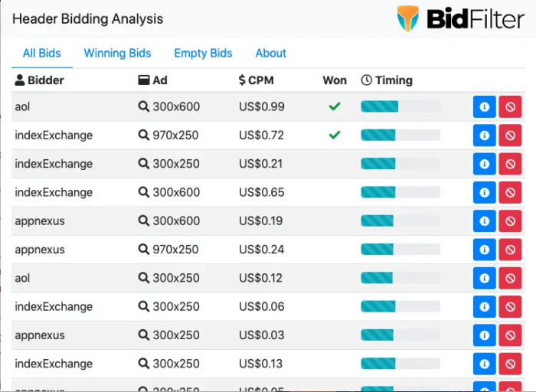Click the info icon on the US$0.19 row
The width and height of the screenshot is (536, 392).
click(x=484, y=221)
